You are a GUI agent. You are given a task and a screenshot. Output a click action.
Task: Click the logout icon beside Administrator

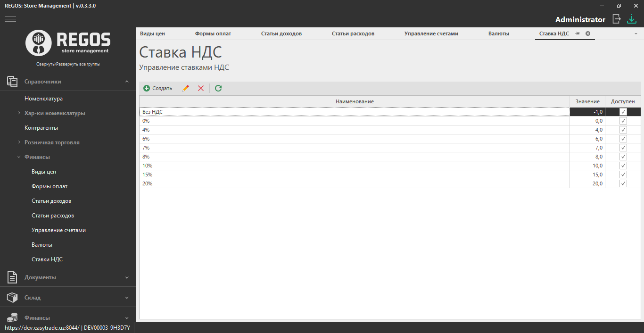(616, 19)
